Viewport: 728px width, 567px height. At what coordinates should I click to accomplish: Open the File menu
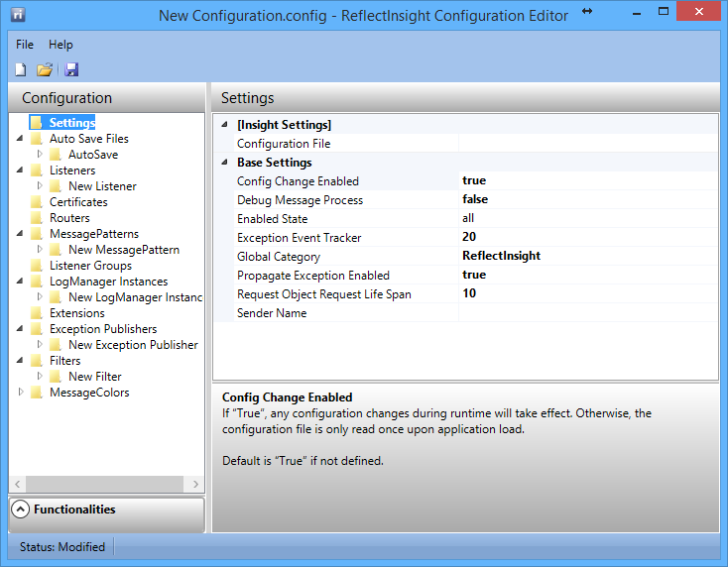tap(25, 45)
